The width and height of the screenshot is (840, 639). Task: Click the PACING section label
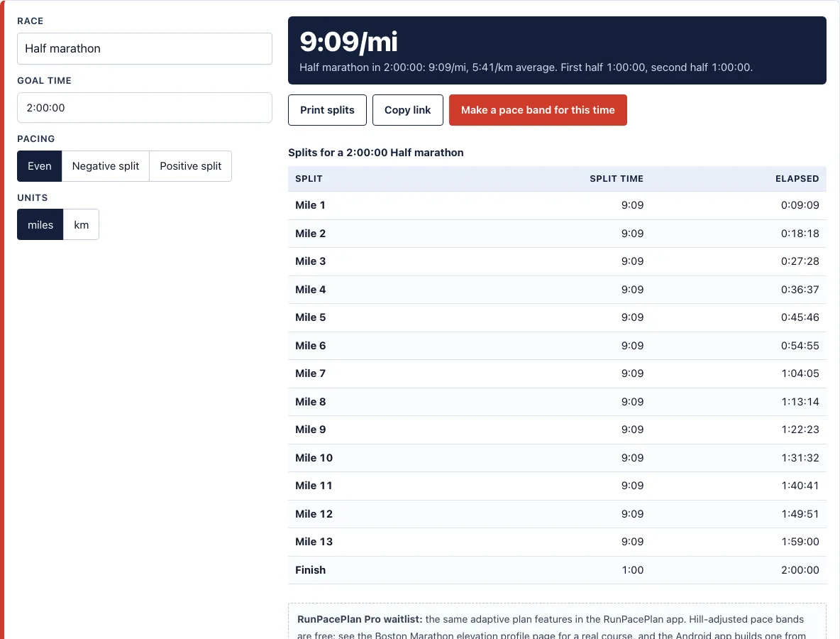click(36, 139)
